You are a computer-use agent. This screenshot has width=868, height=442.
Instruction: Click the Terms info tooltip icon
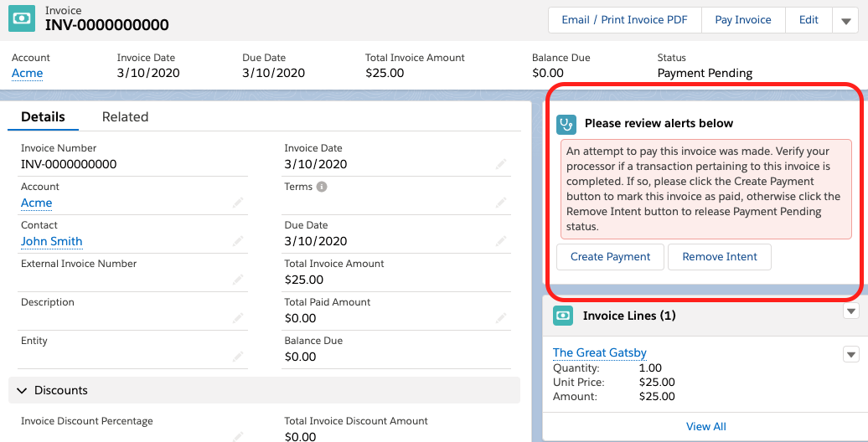click(x=322, y=187)
